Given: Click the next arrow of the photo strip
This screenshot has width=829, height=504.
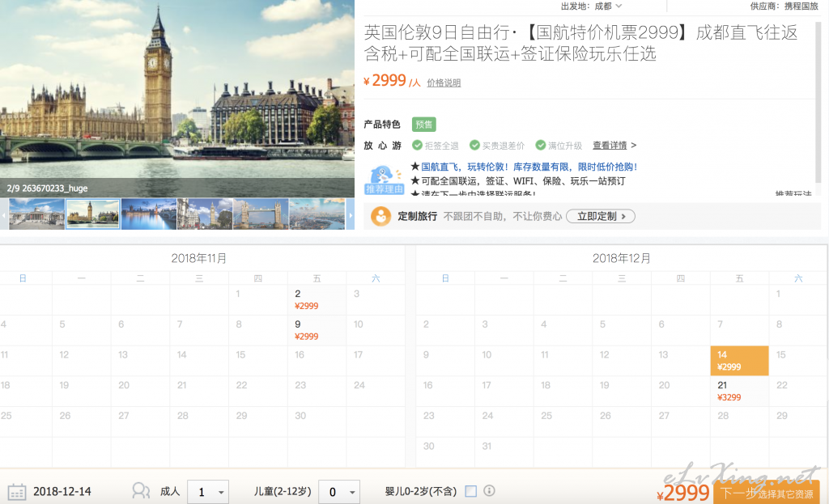Looking at the screenshot, I should 350,214.
